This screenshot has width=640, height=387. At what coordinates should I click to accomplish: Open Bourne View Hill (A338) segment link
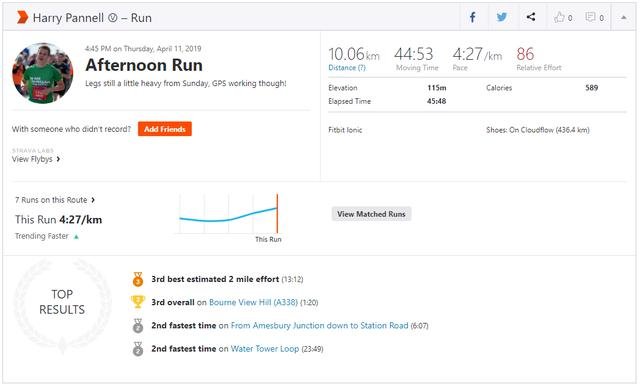253,302
